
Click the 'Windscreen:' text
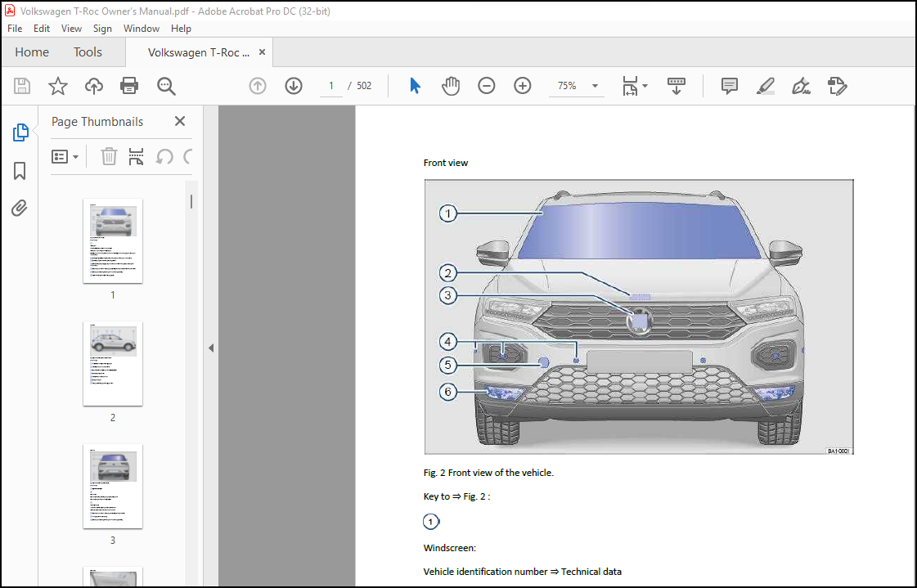(450, 548)
